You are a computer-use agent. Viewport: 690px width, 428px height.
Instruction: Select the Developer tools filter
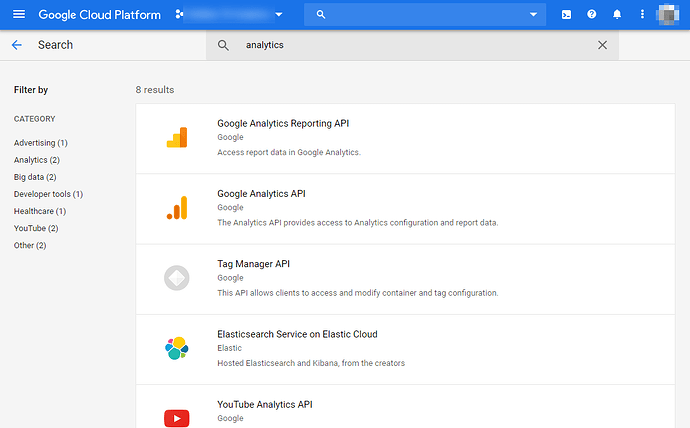tap(48, 194)
